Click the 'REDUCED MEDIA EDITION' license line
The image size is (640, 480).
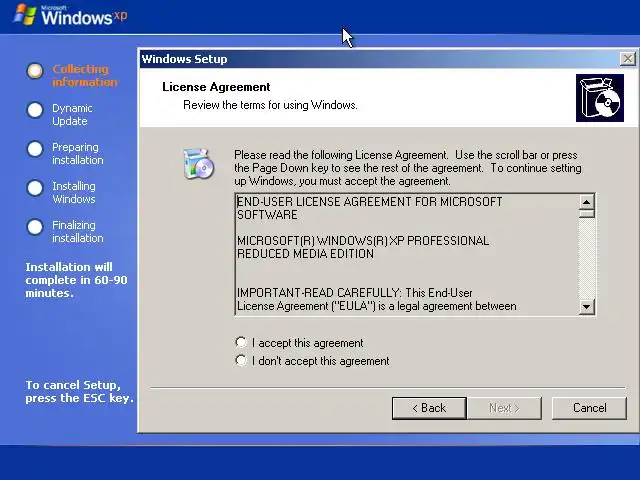305,254
